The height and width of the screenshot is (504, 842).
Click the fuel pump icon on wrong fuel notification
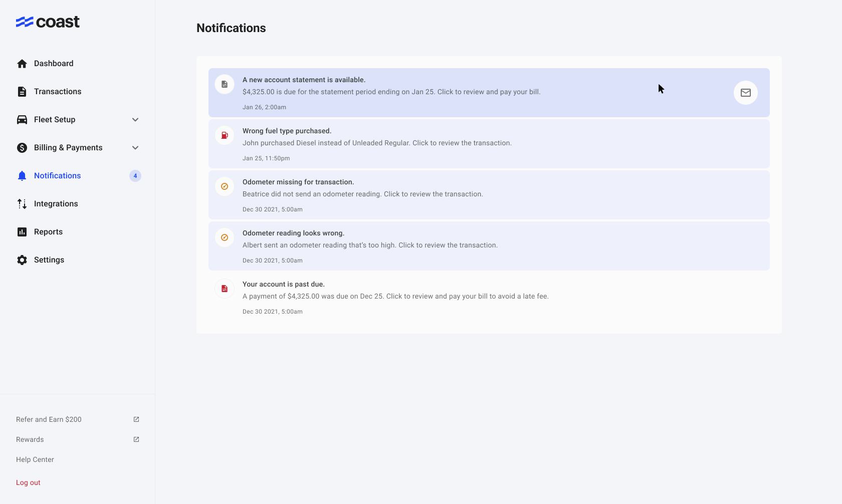click(x=224, y=135)
